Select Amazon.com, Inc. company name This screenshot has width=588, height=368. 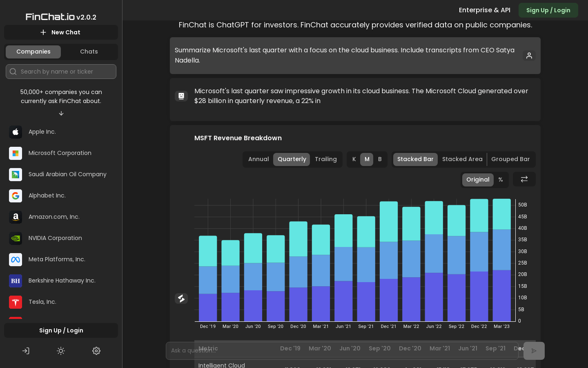click(54, 217)
